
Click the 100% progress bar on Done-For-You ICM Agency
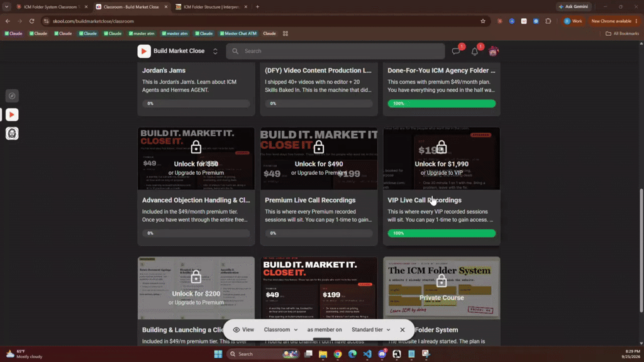441,104
